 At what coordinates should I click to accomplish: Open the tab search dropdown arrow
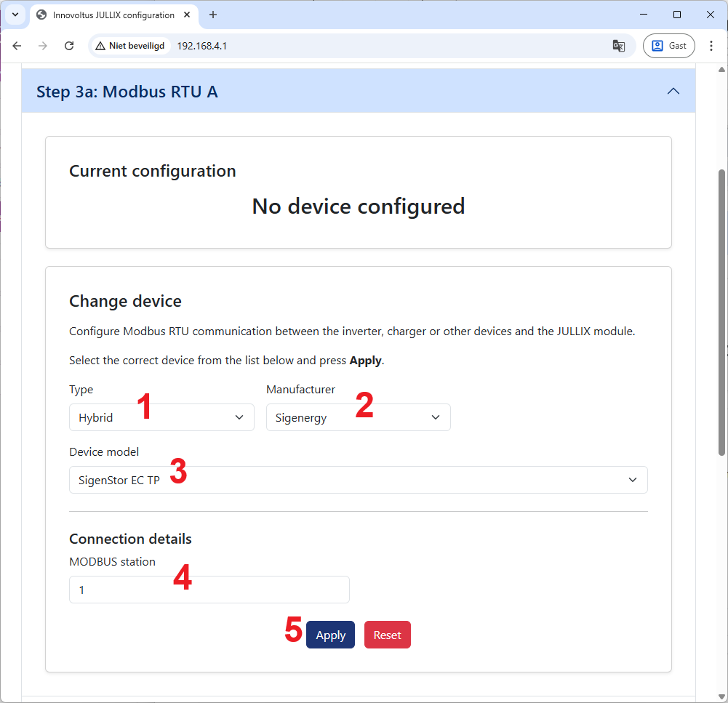pyautogui.click(x=15, y=15)
